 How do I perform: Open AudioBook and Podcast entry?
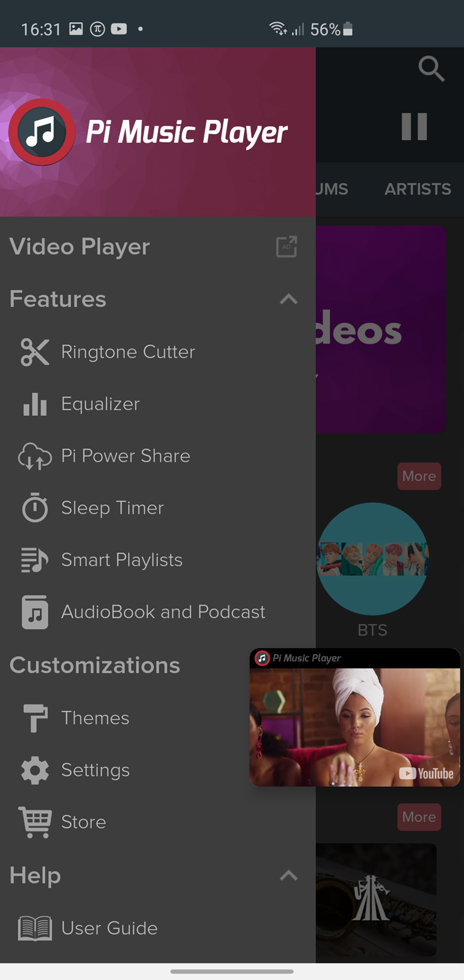(x=163, y=612)
